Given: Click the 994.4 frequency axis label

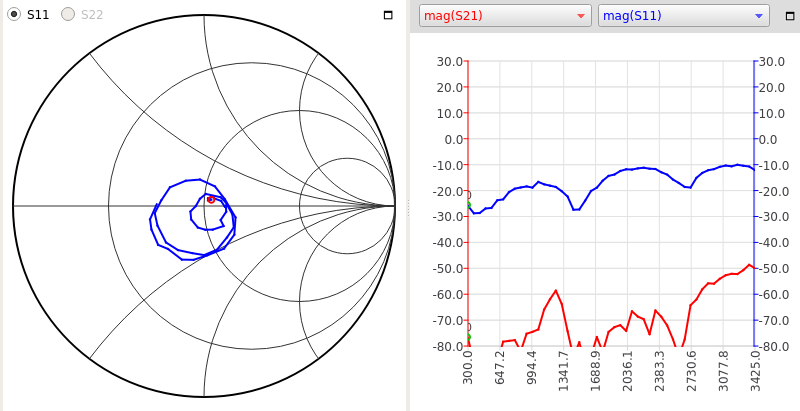Looking at the screenshot, I should [532, 367].
